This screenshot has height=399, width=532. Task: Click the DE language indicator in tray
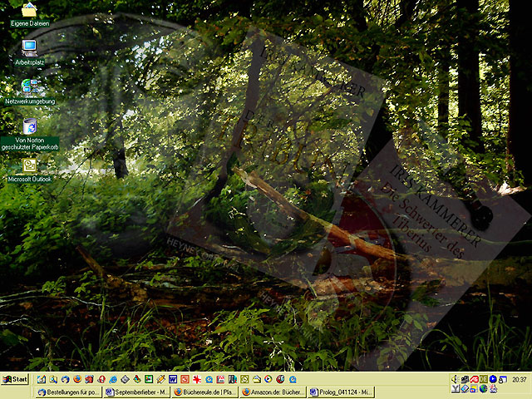tap(484, 379)
